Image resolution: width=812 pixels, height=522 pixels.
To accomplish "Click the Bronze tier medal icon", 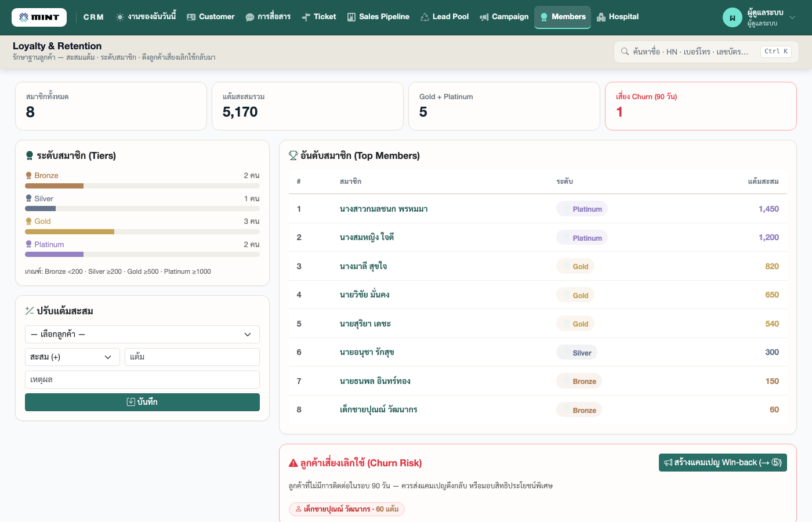I will tap(28, 175).
